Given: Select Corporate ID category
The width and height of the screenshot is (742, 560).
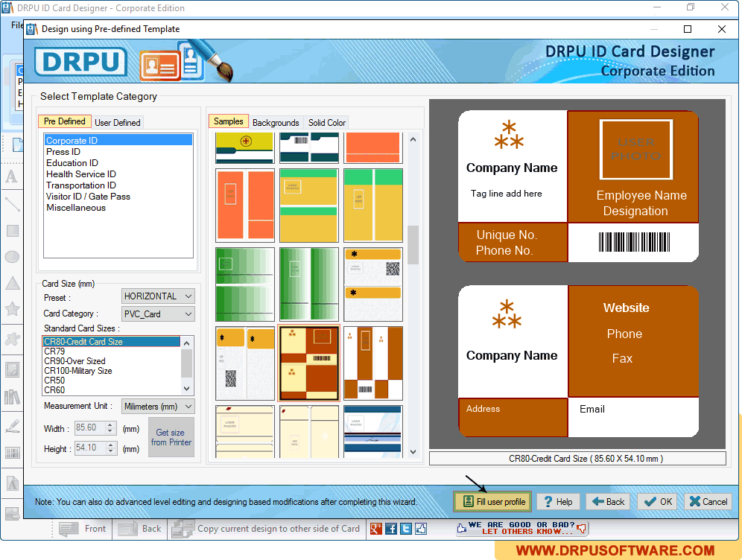Looking at the screenshot, I should click(118, 141).
